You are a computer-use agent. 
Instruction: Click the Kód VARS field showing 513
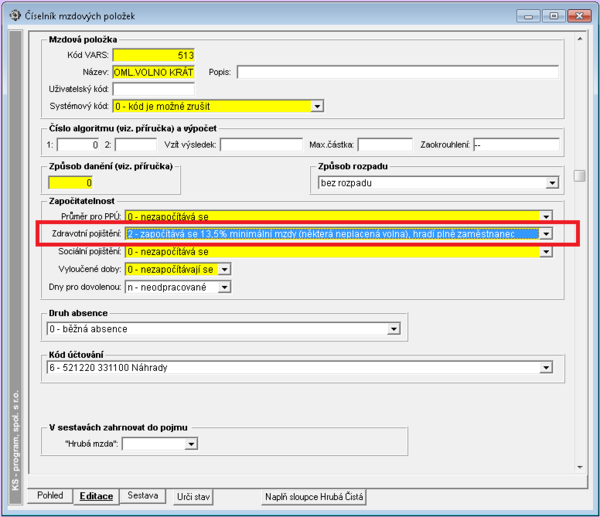coord(154,55)
